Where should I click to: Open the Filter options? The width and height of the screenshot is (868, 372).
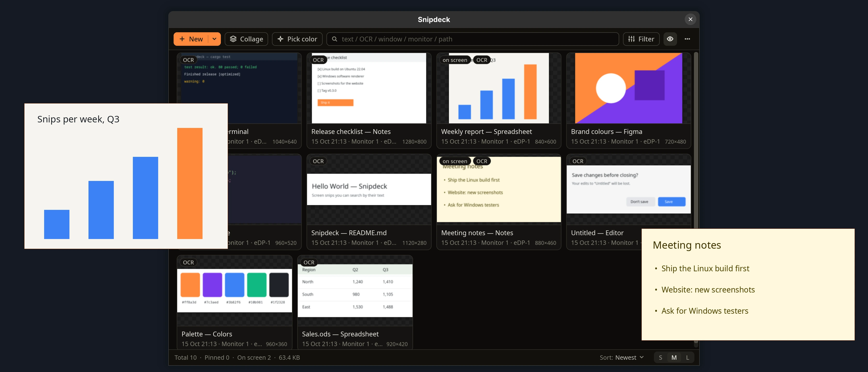[641, 39]
